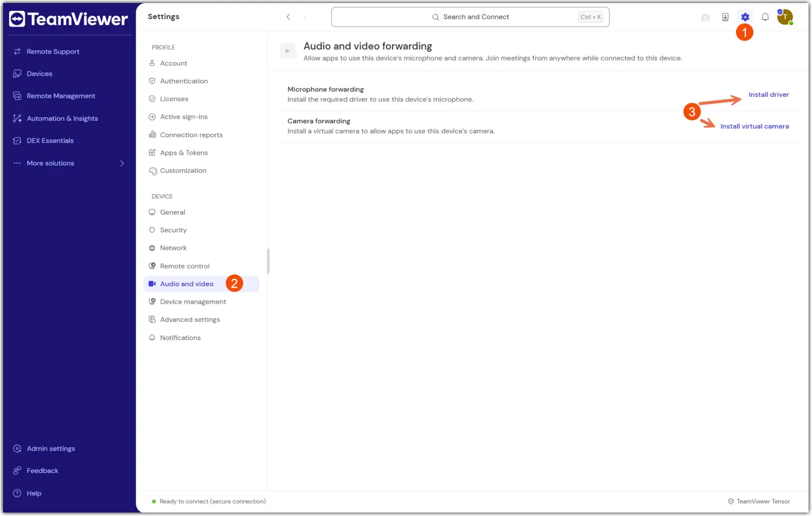Click the Help question mark icon
This screenshot has height=516, width=812.
point(17,493)
